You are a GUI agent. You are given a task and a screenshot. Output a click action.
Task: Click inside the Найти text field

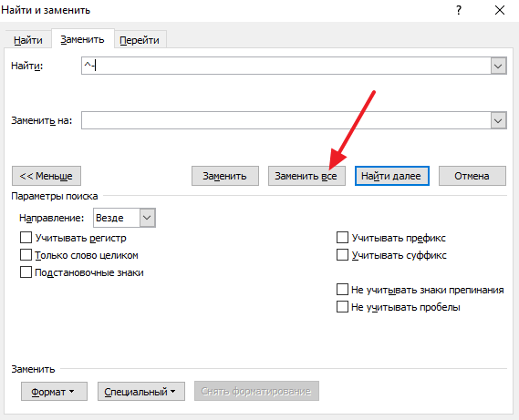286,66
